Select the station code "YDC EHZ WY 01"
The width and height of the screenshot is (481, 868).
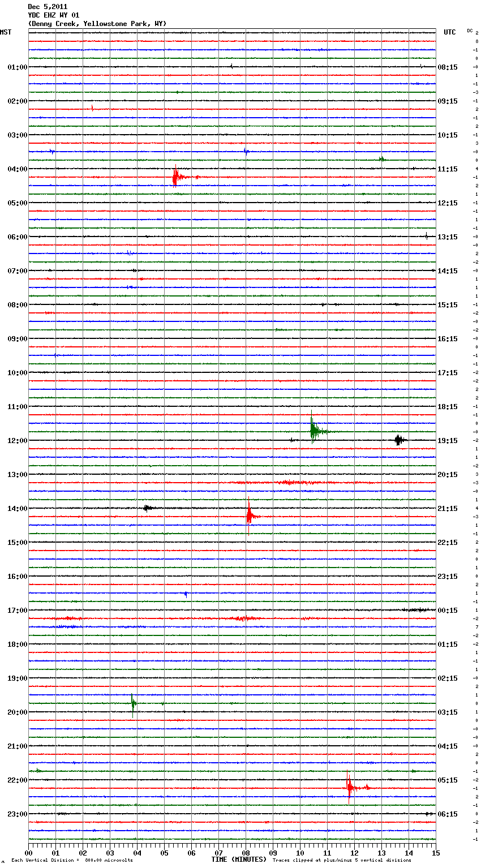(x=54, y=15)
